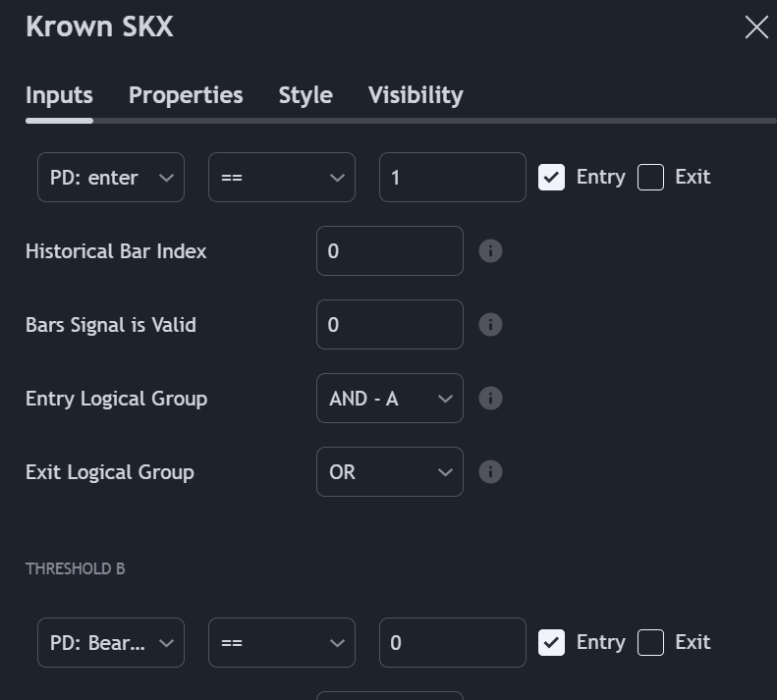Click PD: enter threshold value field

pyautogui.click(x=453, y=178)
